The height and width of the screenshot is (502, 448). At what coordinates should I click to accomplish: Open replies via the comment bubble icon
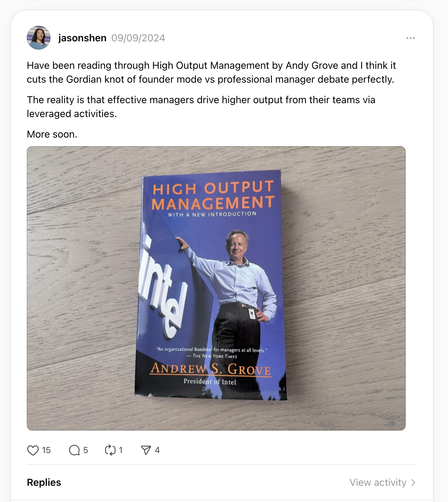(74, 450)
